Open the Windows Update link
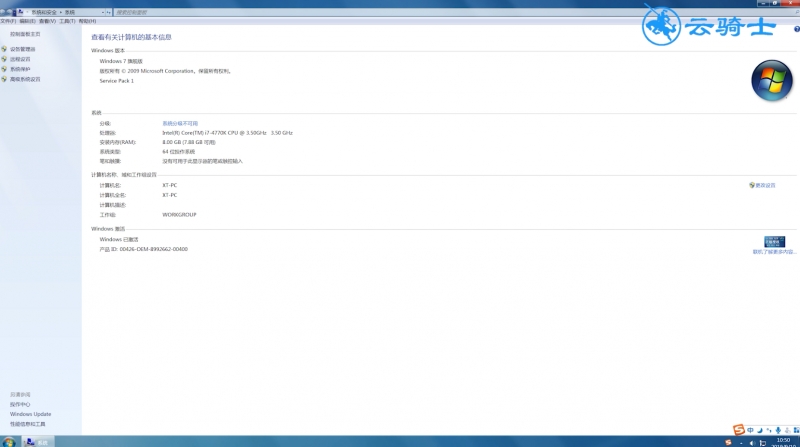Image resolution: width=800 pixels, height=447 pixels. 30,414
